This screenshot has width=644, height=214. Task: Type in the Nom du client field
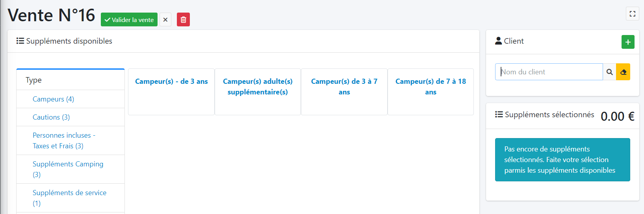(x=549, y=72)
